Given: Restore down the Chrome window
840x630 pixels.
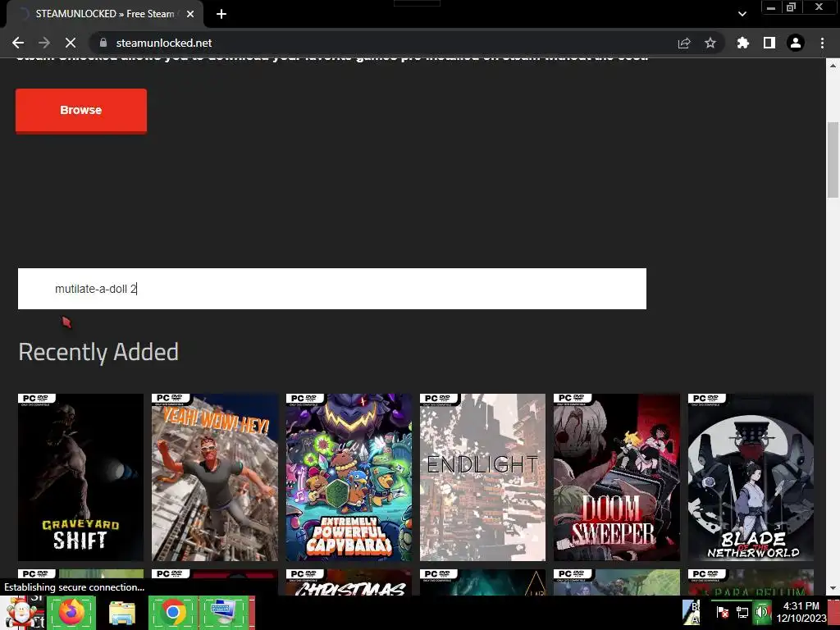Looking at the screenshot, I should (x=791, y=7).
